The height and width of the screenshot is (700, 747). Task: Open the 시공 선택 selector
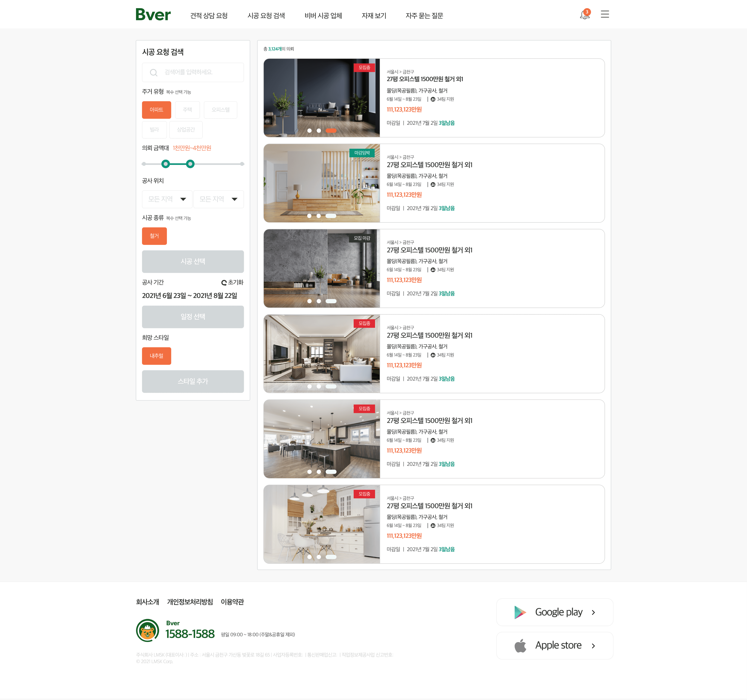(x=193, y=262)
